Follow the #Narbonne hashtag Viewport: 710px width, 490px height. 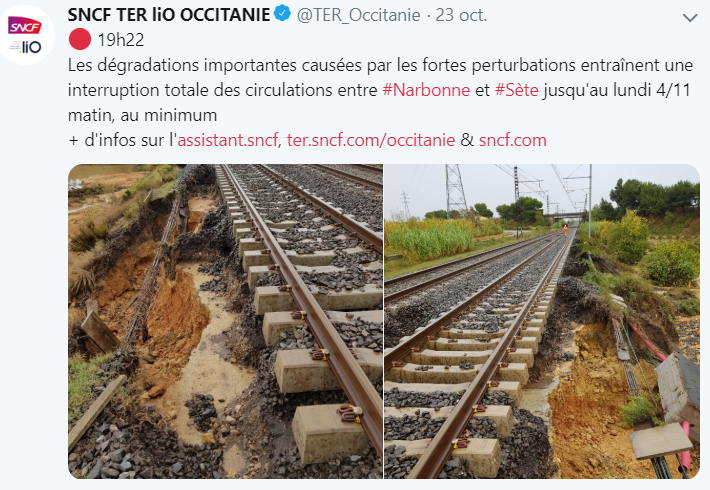(426, 90)
